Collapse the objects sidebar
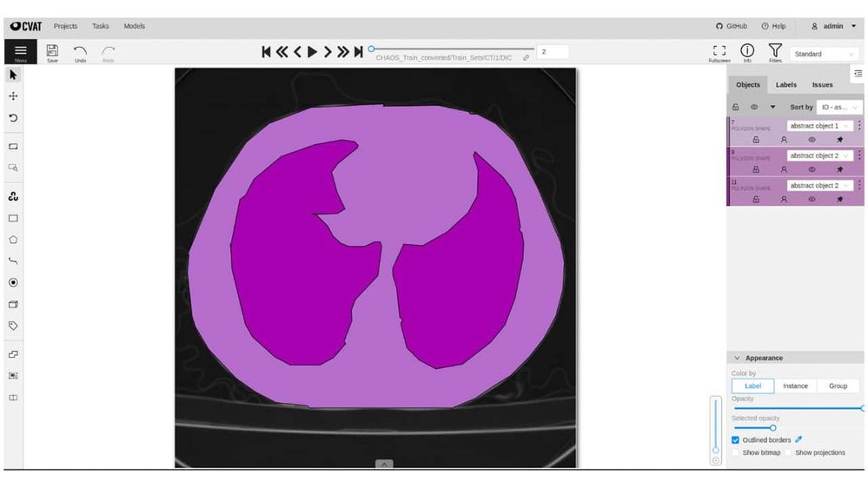Viewport: 868px width, 488px height. [x=858, y=74]
